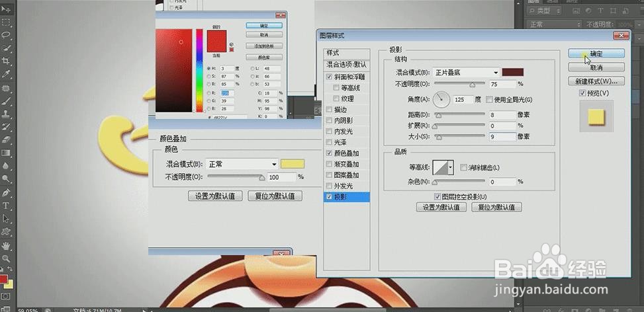
Task: Select the Eraser tool
Action: point(6,140)
